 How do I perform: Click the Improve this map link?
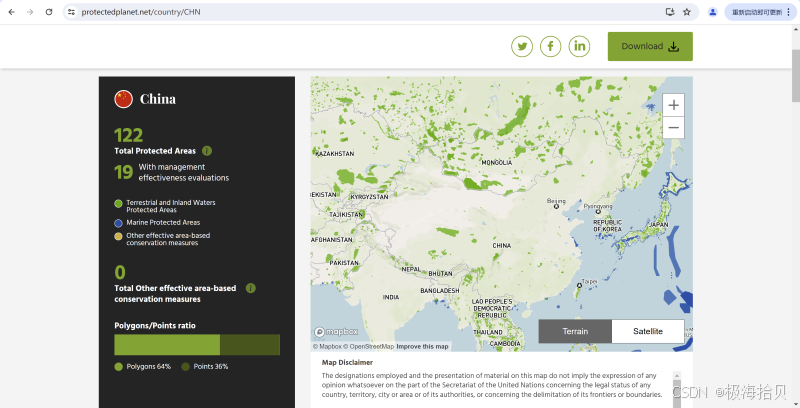[x=422, y=346]
